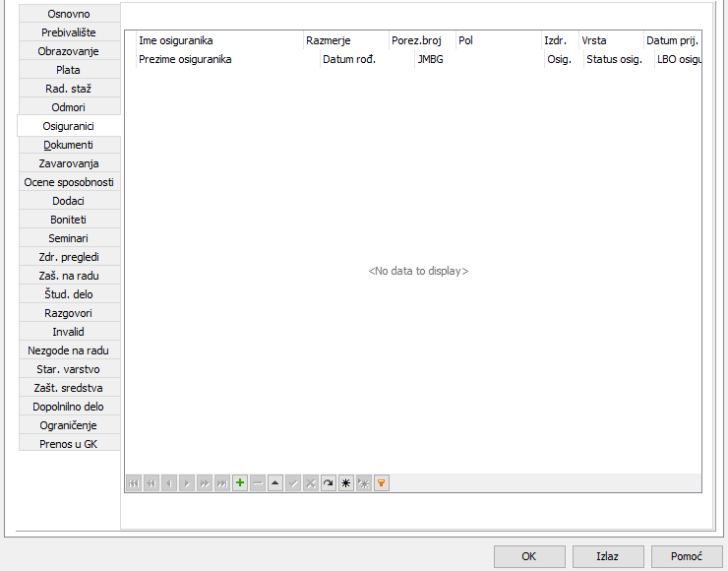This screenshot has height=571, width=728.
Task: Go to last record navigation icon
Action: click(x=222, y=483)
